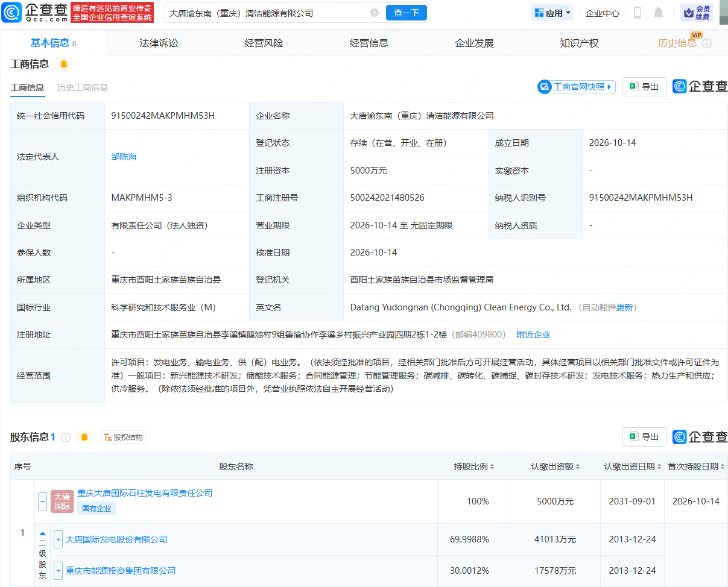
Task: Click the 大唐国际 company logo badge
Action: point(62,501)
